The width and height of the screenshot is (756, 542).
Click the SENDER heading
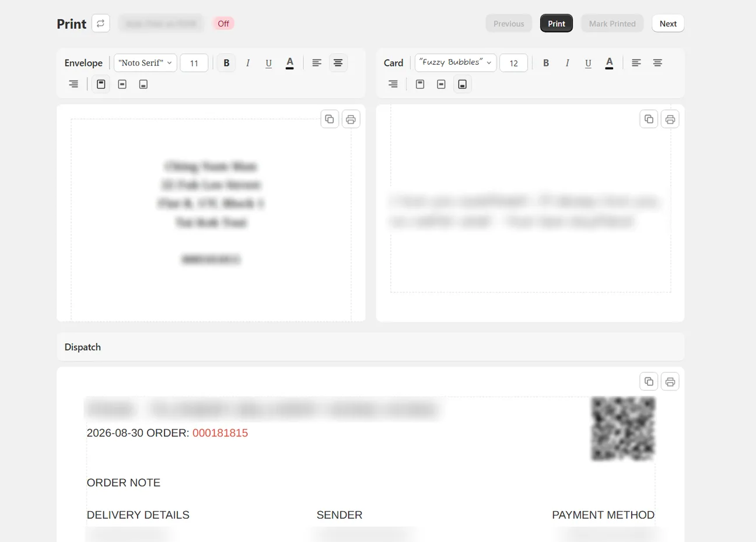click(x=339, y=515)
